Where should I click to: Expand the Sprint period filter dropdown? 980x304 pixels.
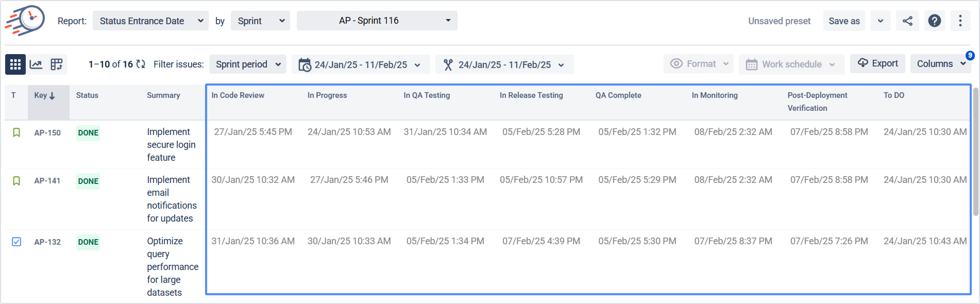(x=248, y=64)
